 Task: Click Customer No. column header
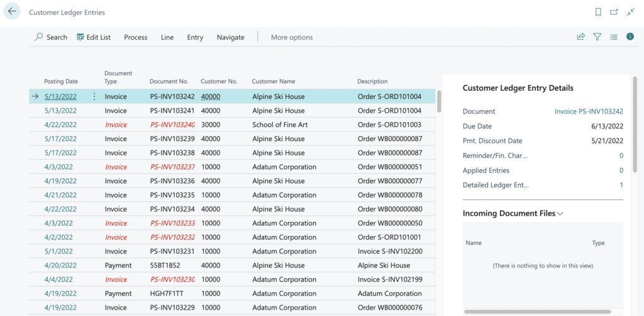click(219, 81)
